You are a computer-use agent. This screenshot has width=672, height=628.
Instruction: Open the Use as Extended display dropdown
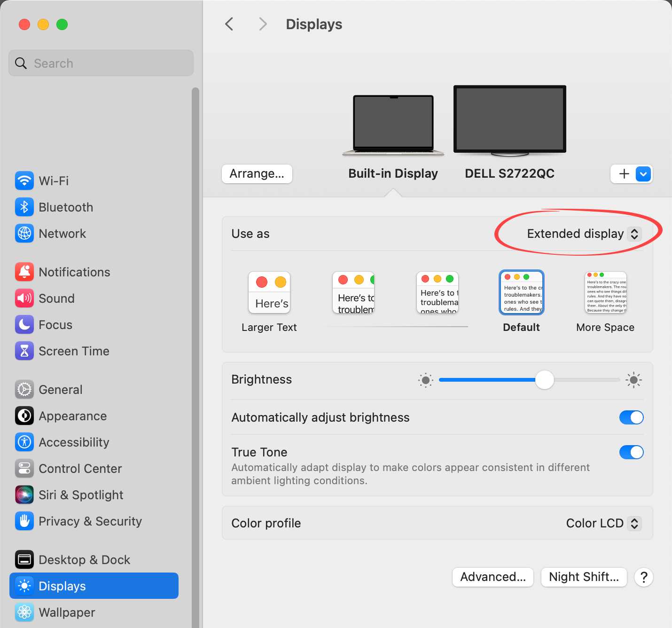click(584, 234)
